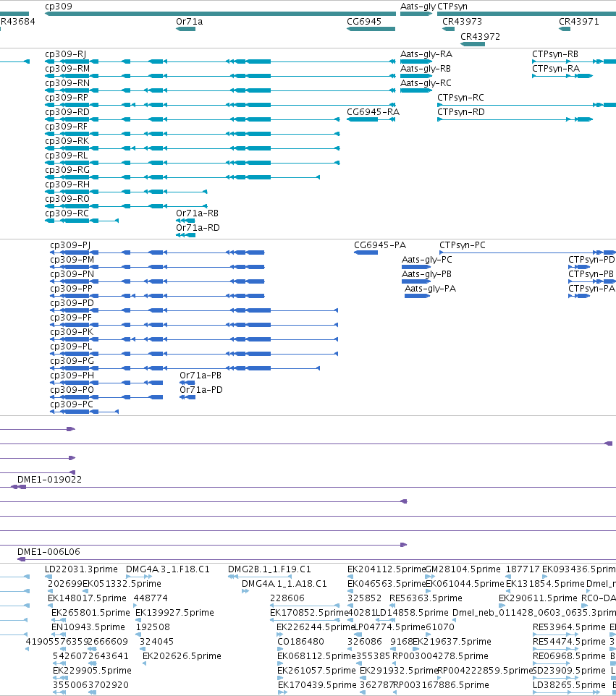Select the DME1-006L06 clone feature
This screenshot has width=616, height=696.
[x=316, y=559]
